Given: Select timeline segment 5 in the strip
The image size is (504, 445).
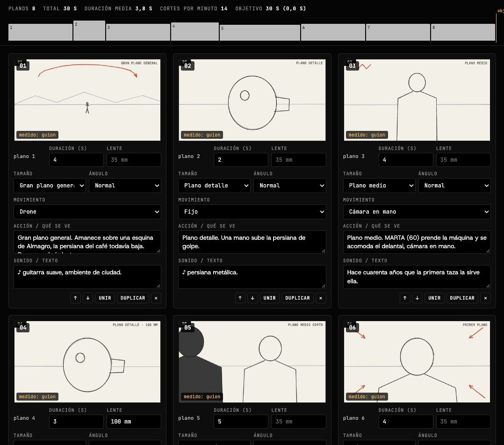Looking at the screenshot, I should coord(260,33).
